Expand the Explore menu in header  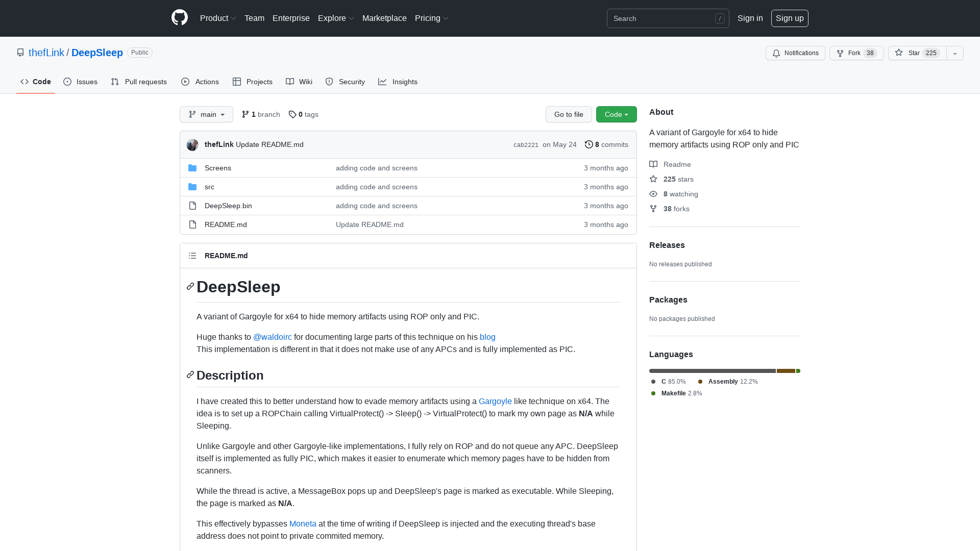click(x=336, y=18)
